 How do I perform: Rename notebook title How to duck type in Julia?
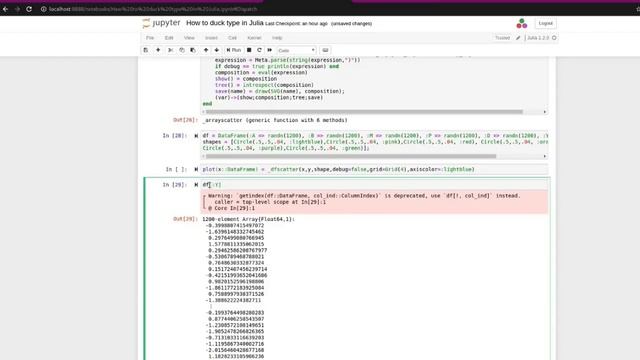[x=224, y=23]
